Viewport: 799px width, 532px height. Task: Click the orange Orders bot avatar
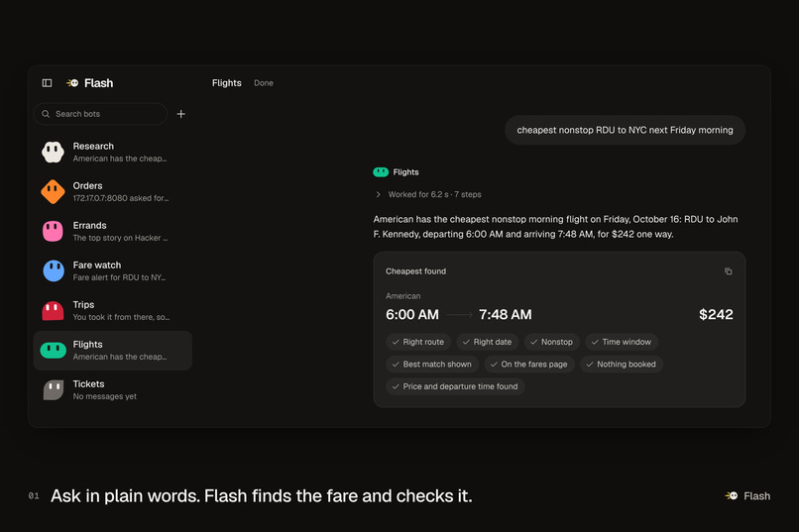point(53,191)
